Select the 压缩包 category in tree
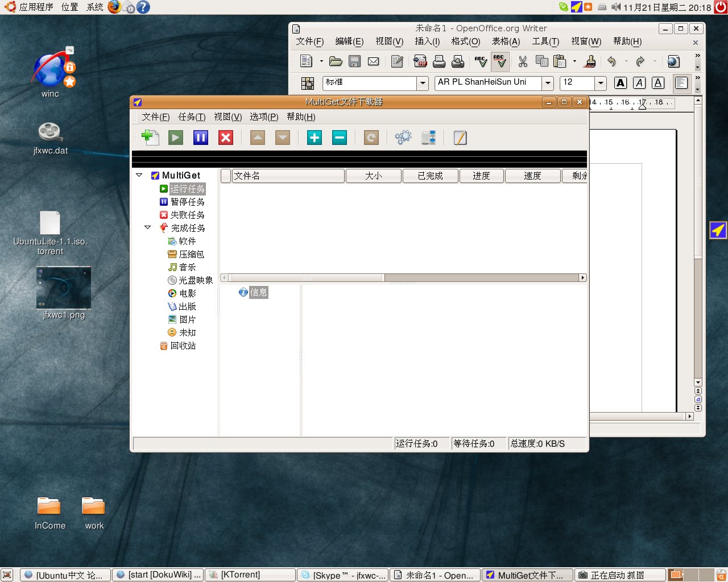This screenshot has width=728, height=582. point(186,254)
